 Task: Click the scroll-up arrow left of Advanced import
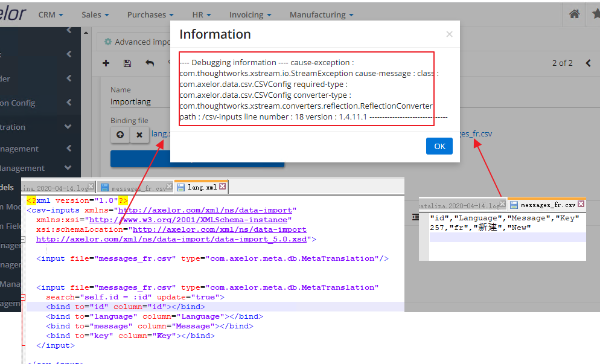(x=86, y=33)
